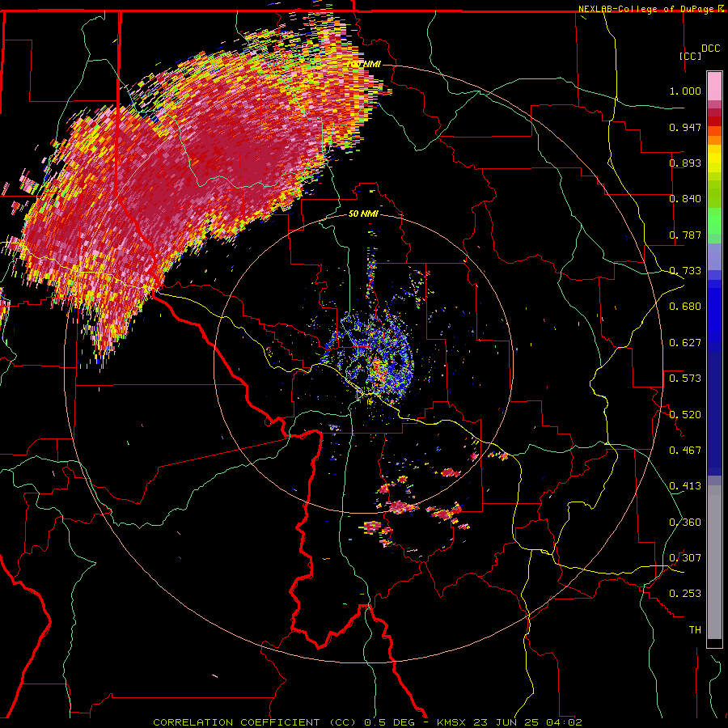This screenshot has height=728, width=728.
Task: Select the 0.840 legend value
Action: click(685, 199)
